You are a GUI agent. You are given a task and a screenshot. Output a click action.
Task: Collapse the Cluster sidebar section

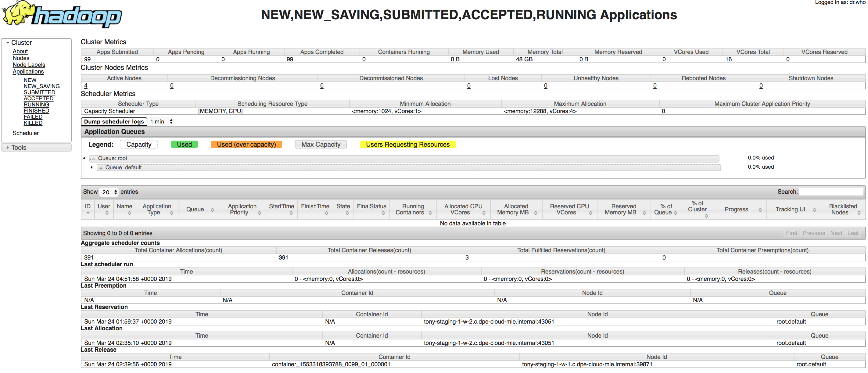pyautogui.click(x=36, y=42)
